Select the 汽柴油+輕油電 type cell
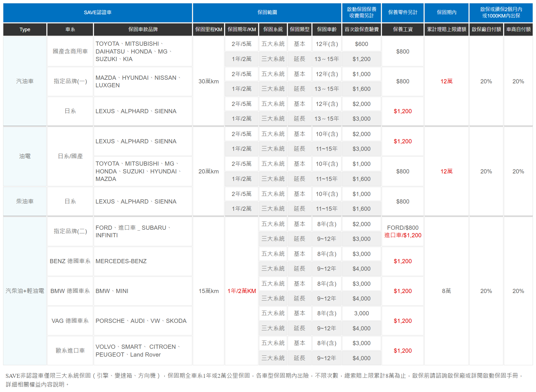 (25, 291)
